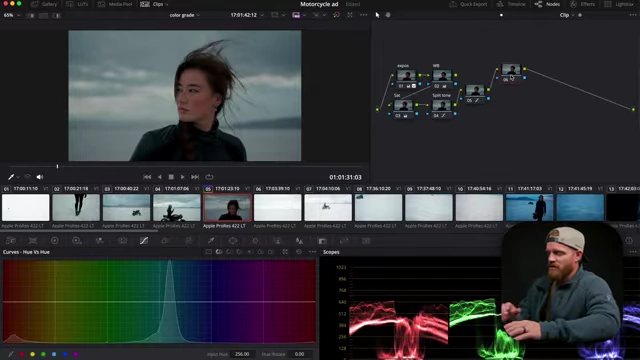This screenshot has height=360, width=640.
Task: Open the color grade timeline dropdown
Action: pos(184,15)
